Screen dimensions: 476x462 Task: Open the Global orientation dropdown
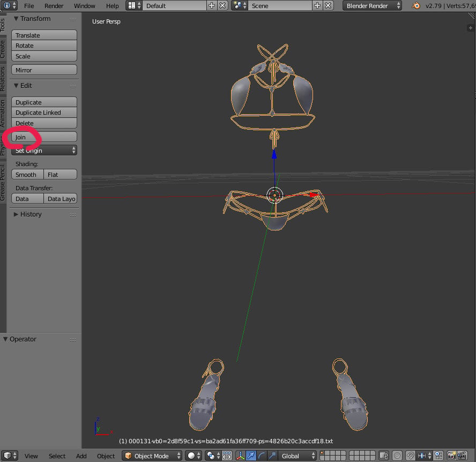(x=298, y=456)
